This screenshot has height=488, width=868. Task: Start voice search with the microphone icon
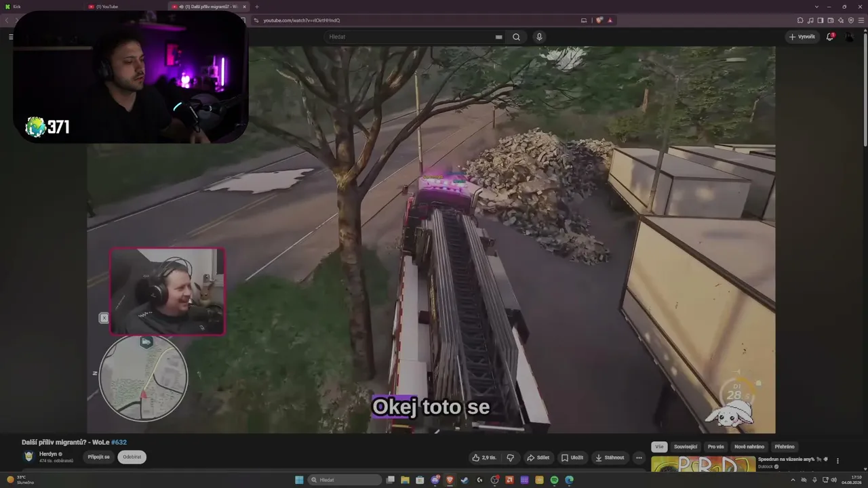(539, 37)
